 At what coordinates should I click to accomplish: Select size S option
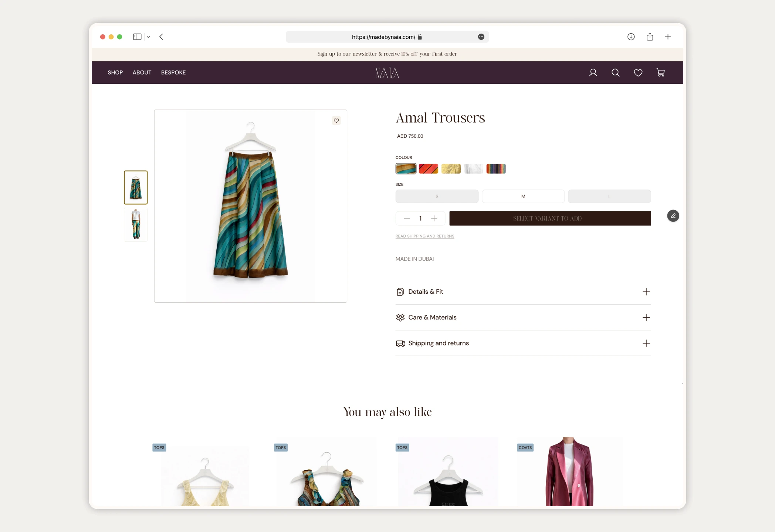pos(437,196)
